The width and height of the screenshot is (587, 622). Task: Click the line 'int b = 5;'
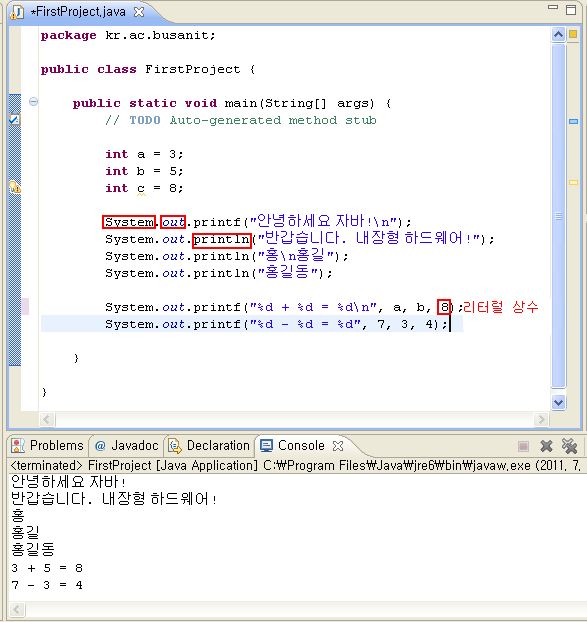[x=144, y=171]
